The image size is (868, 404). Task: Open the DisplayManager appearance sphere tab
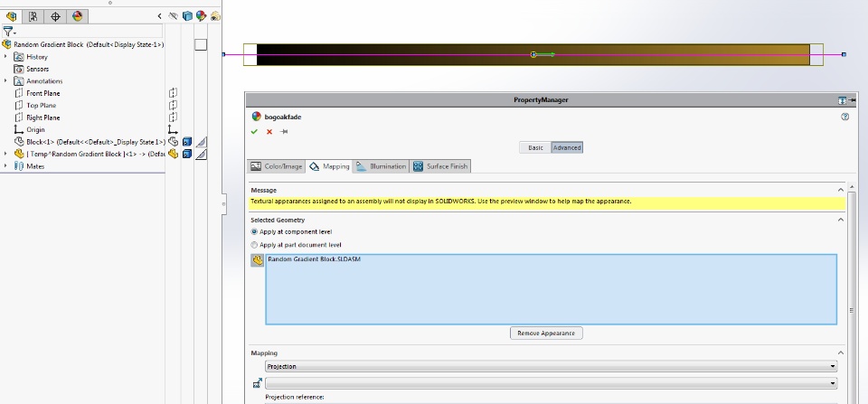78,16
